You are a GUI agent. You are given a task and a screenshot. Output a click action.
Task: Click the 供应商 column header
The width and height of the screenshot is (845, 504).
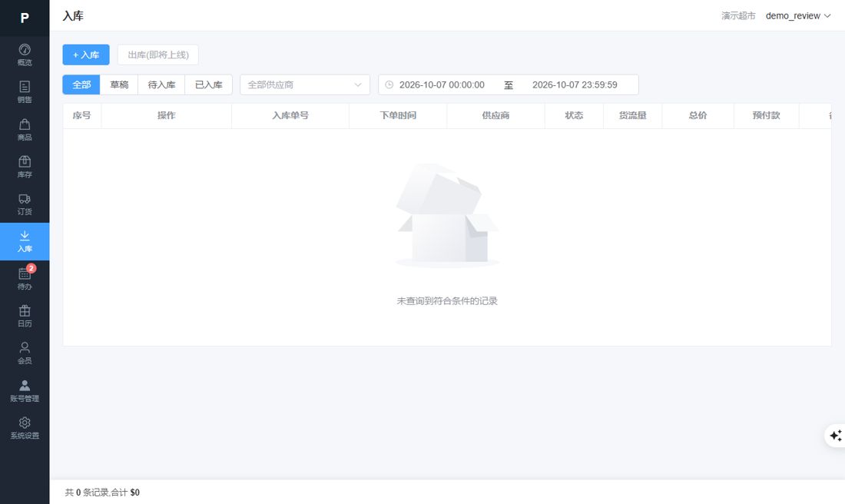tap(495, 115)
